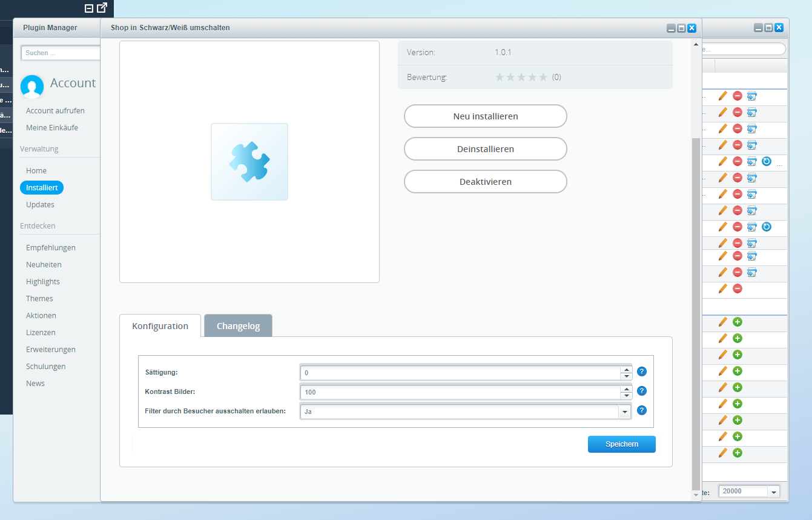812x520 pixels.
Task: Click pencil icon in the red-minus row lacking an update icon
Action: click(x=722, y=288)
